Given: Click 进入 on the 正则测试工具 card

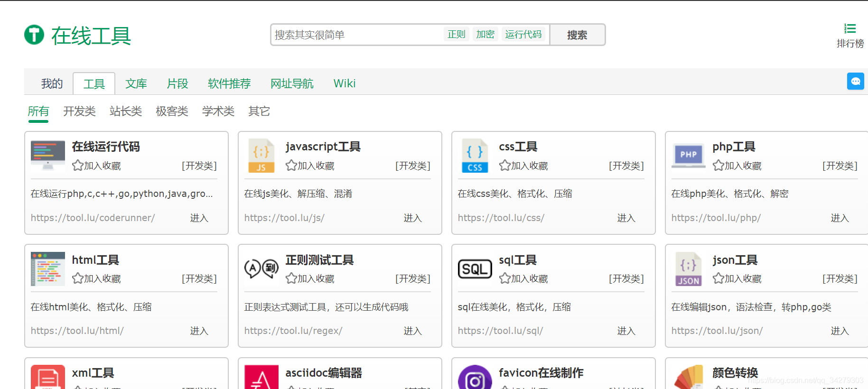Looking at the screenshot, I should tap(413, 331).
